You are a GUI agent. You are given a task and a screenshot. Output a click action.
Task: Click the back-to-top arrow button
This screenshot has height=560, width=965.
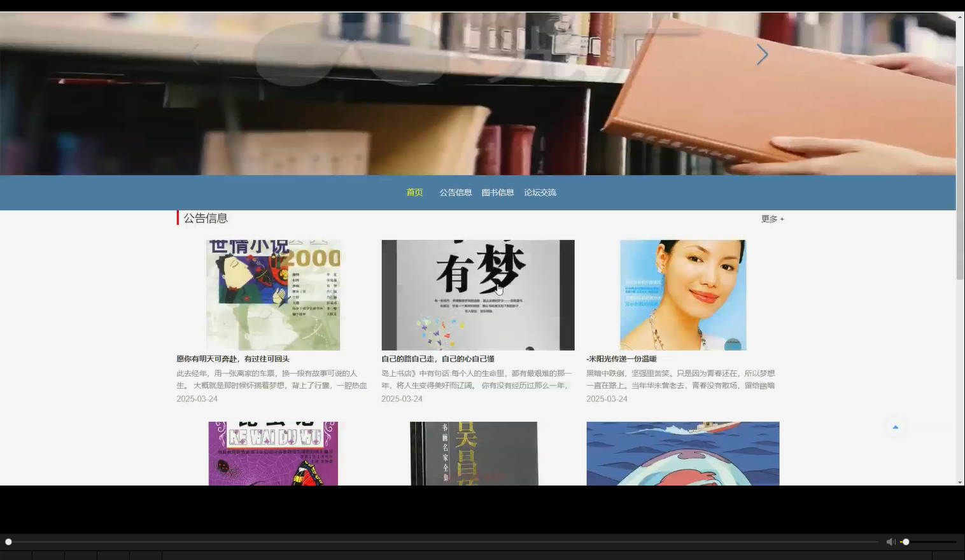pos(895,427)
